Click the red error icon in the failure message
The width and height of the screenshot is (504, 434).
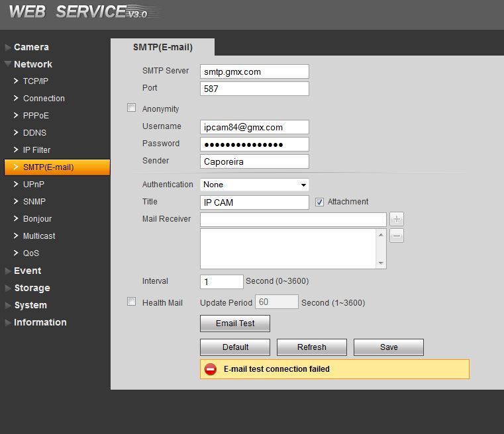[x=211, y=369]
